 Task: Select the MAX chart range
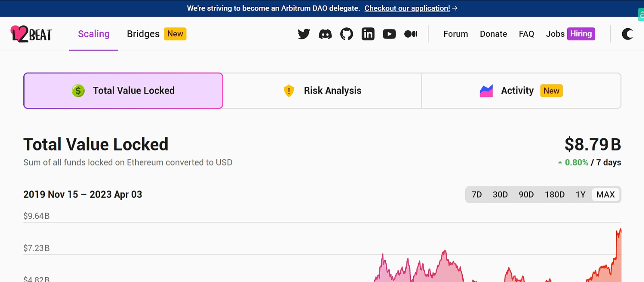(605, 194)
